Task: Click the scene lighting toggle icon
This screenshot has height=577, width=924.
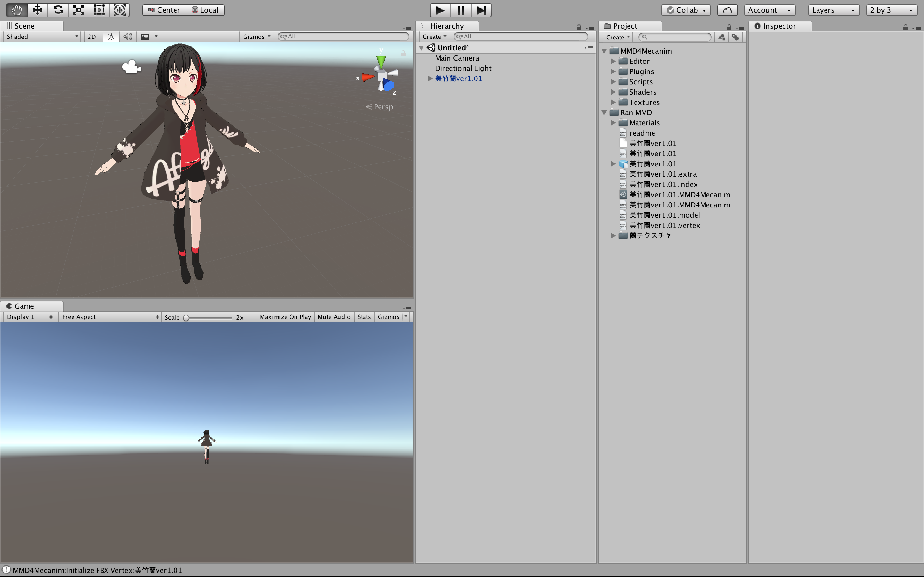Action: coord(111,36)
